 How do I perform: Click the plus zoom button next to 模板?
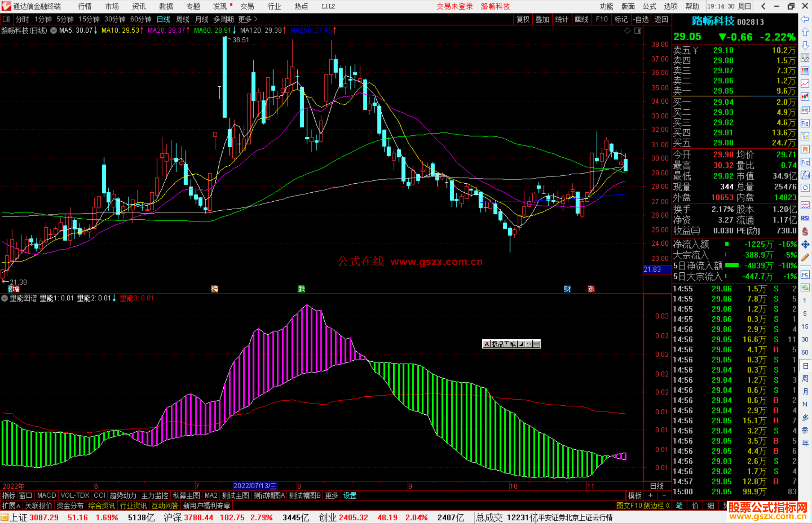[651, 495]
